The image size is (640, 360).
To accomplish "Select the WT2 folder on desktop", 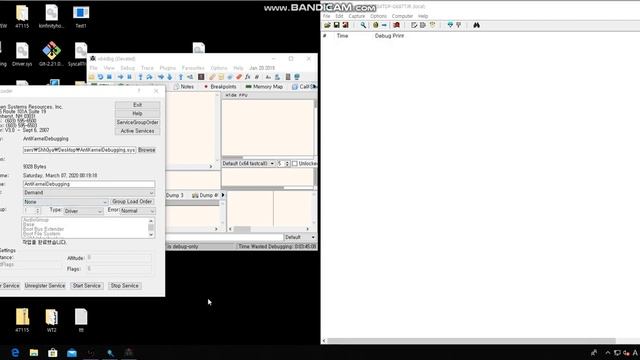I will pyautogui.click(x=51, y=320).
